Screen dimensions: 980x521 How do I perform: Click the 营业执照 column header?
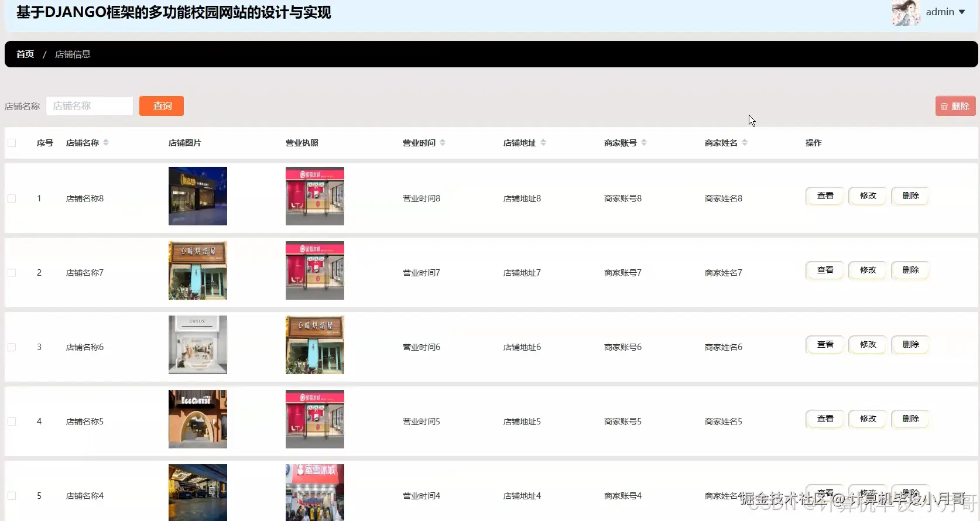pyautogui.click(x=302, y=143)
